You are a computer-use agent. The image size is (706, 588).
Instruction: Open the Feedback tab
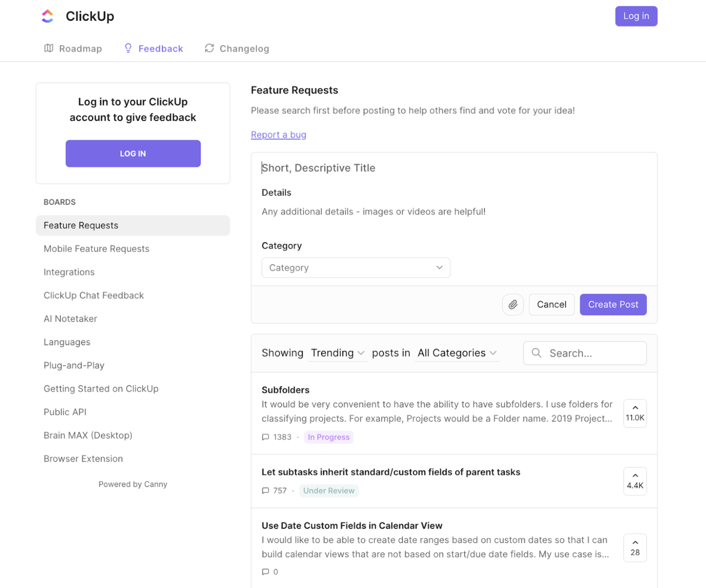click(x=154, y=48)
